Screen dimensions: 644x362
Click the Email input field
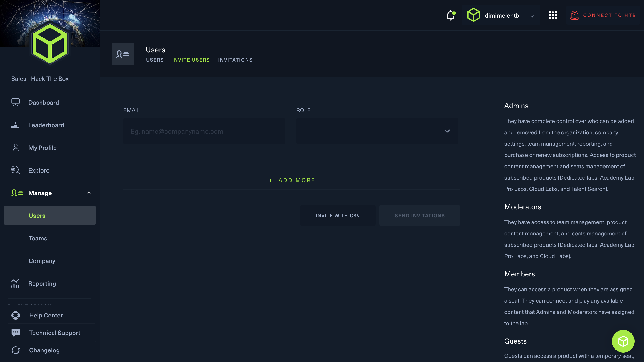(204, 131)
